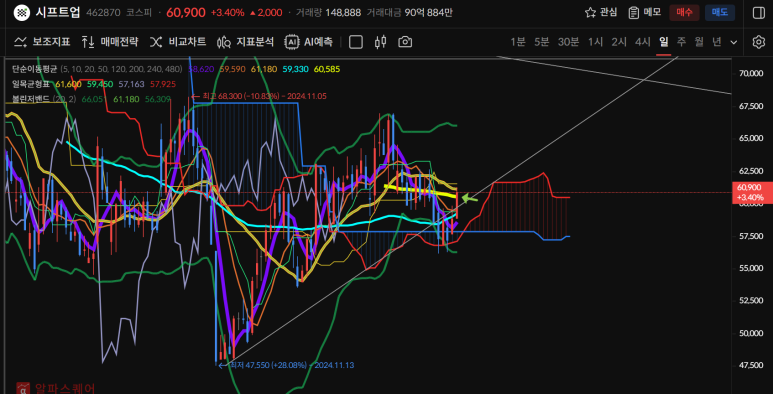Viewport: 773px width, 394px height.
Task: Click the red 60,900 price axis tag
Action: click(x=752, y=192)
